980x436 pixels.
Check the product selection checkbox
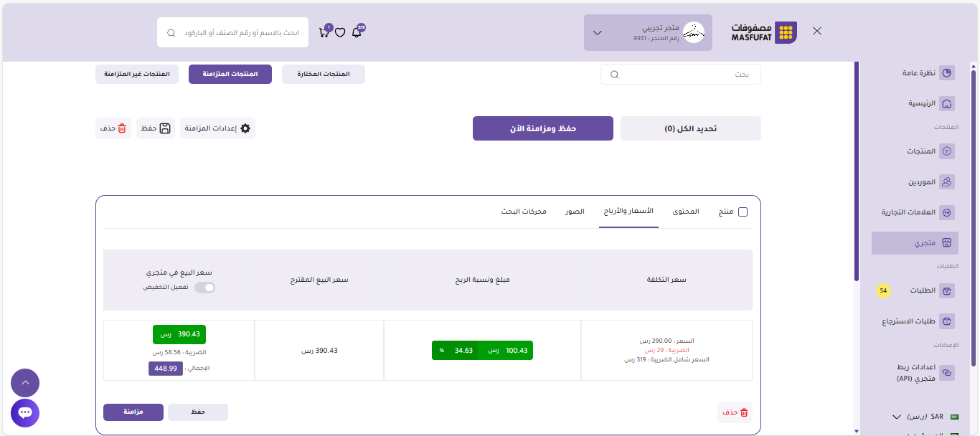743,212
